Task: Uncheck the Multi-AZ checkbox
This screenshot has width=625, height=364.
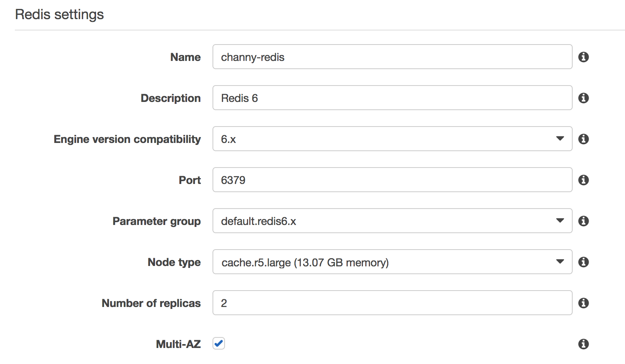Action: pos(219,344)
